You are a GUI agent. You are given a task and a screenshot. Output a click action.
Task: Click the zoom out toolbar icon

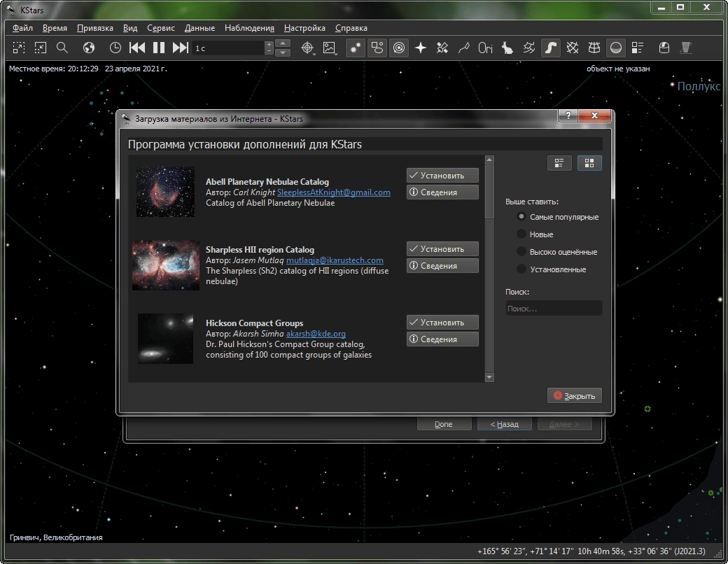tap(41, 48)
